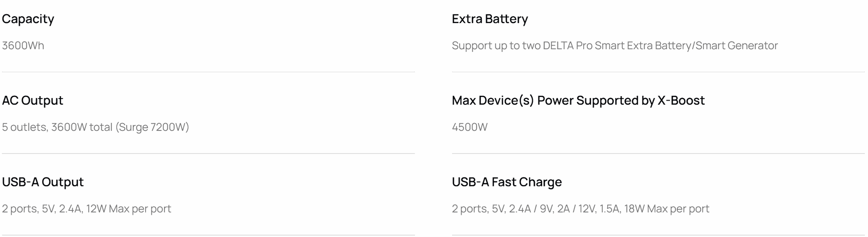Click the divider line below X-Boost value
The image size is (868, 237).
coord(658,153)
